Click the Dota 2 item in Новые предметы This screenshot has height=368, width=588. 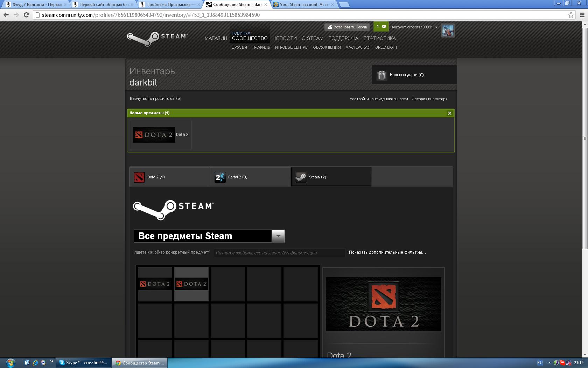pyautogui.click(x=161, y=135)
